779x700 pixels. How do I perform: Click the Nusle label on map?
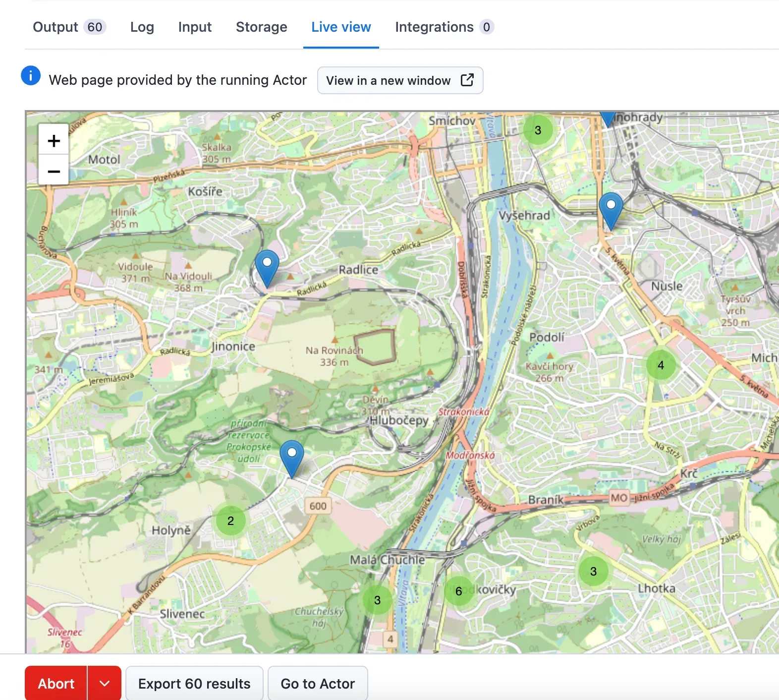(x=667, y=286)
